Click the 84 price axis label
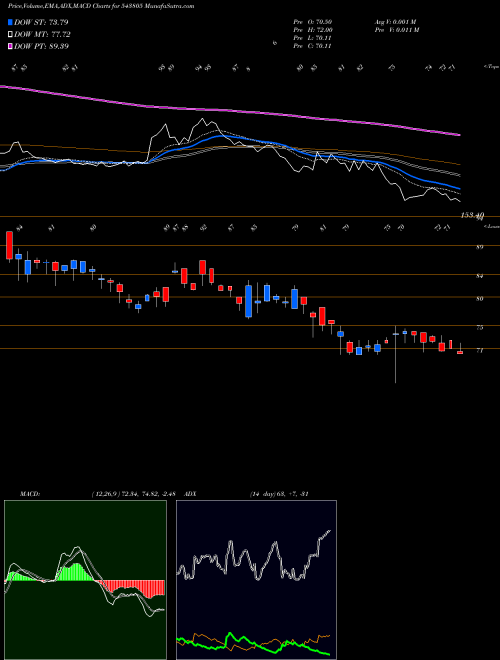This screenshot has width=500, height=660. 479,276
